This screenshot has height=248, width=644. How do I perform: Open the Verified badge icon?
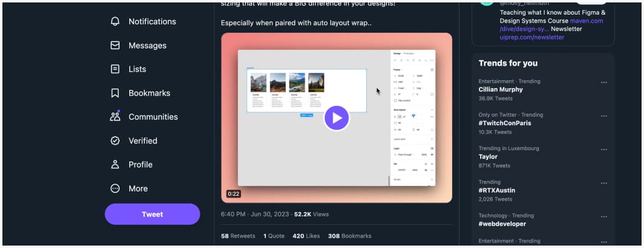115,140
